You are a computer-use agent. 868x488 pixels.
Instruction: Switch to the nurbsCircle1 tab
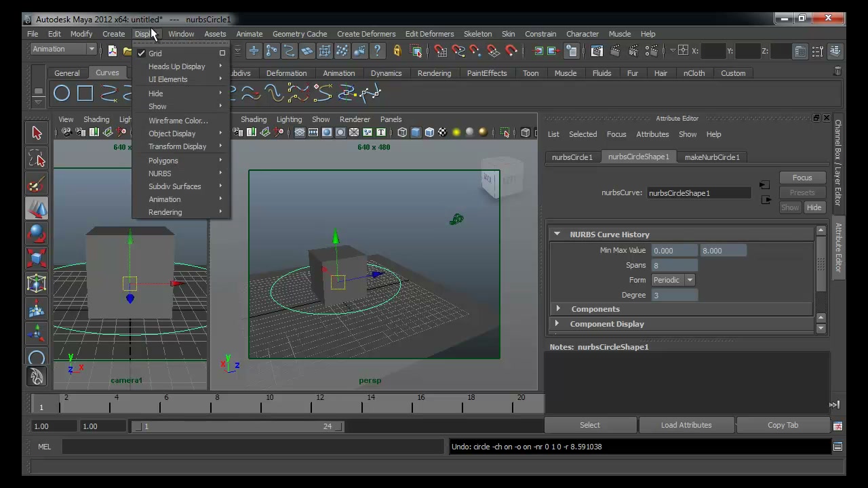(x=572, y=157)
